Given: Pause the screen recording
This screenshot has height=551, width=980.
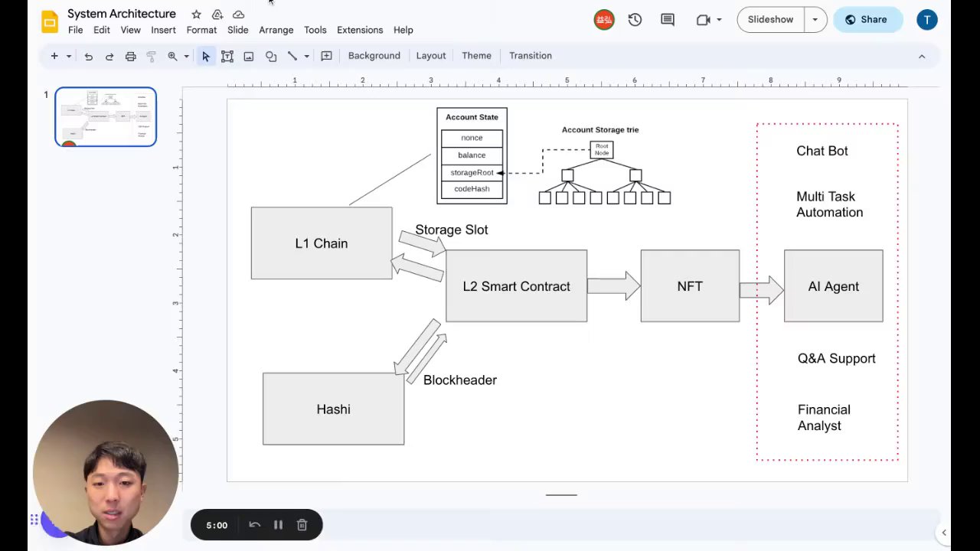Looking at the screenshot, I should (278, 525).
